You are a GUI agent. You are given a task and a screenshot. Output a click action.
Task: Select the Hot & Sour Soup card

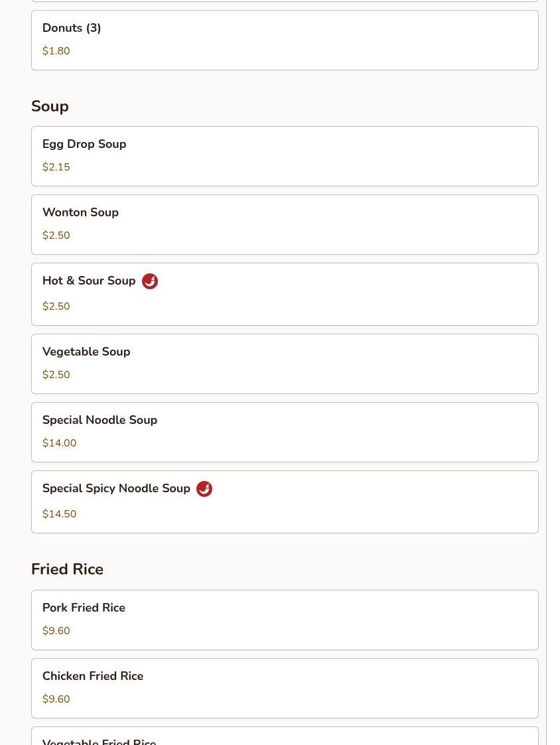click(284, 294)
